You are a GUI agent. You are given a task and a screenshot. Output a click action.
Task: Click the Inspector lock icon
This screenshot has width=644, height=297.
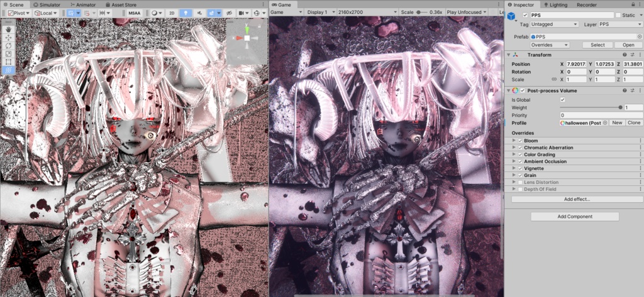click(634, 5)
